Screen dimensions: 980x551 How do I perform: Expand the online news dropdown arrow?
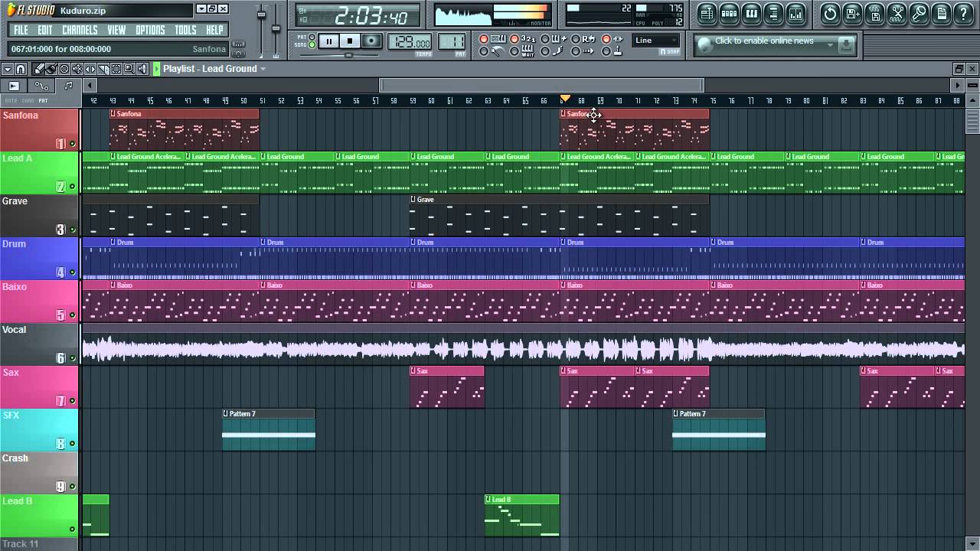point(830,45)
